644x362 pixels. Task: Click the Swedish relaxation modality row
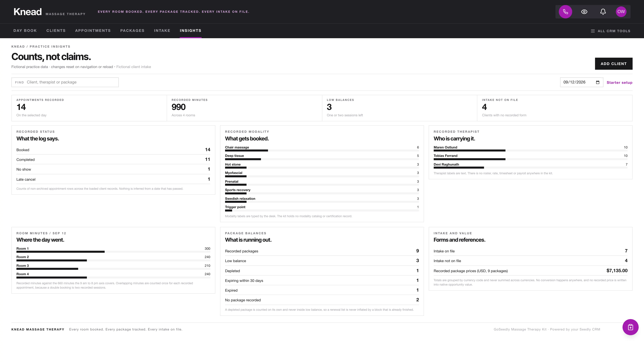(x=322, y=200)
